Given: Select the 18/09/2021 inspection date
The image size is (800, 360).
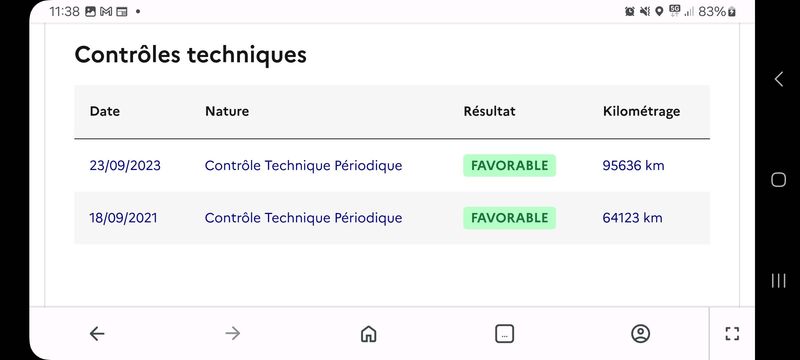Looking at the screenshot, I should pos(123,218).
